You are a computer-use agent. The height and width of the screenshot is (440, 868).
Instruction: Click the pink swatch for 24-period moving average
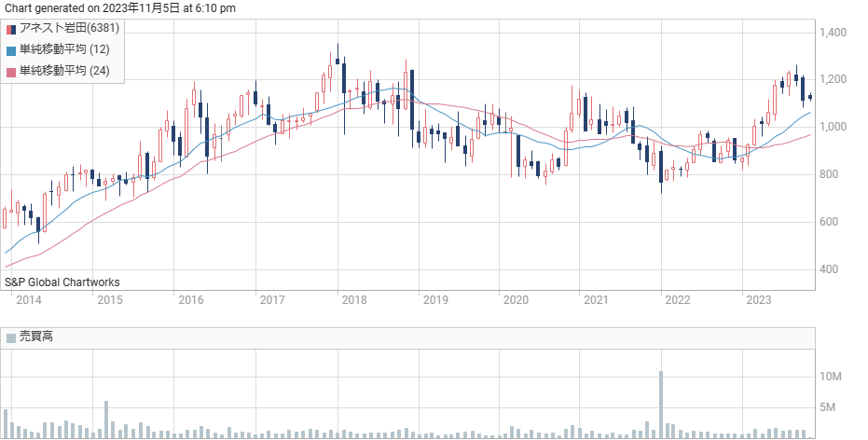(11, 72)
